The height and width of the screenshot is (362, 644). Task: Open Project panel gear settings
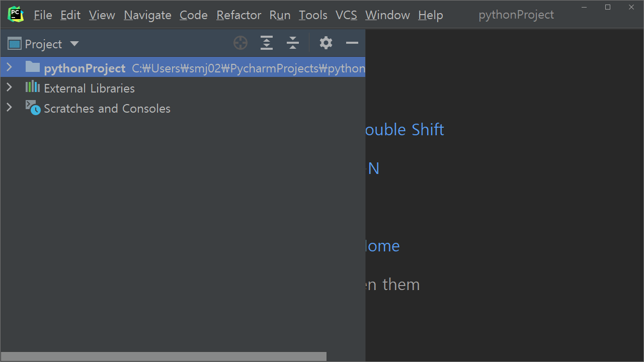click(326, 43)
